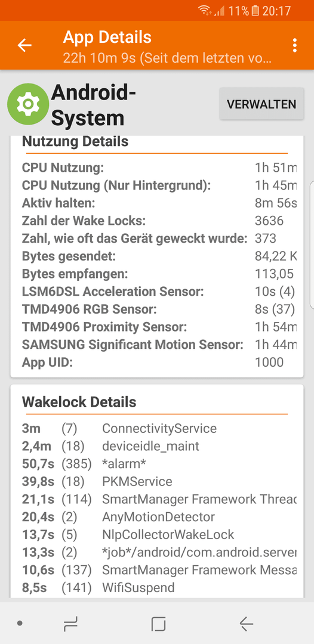Tap the Wakelock Details heading
314x644 pixels.
click(79, 402)
